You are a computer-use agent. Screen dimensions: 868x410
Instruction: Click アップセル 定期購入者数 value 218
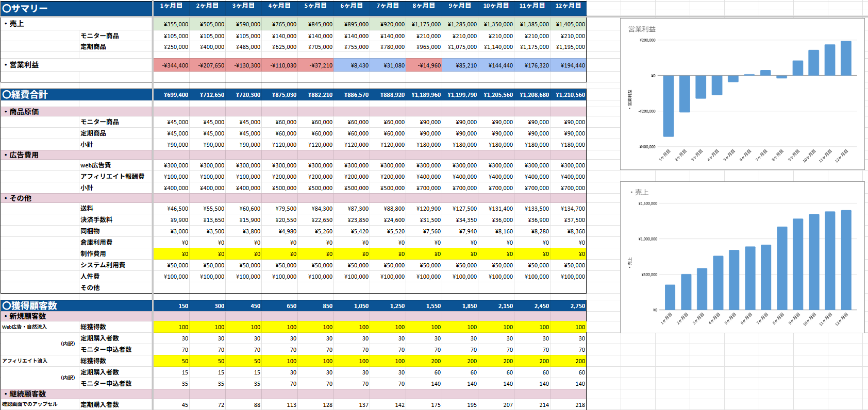(x=568, y=405)
